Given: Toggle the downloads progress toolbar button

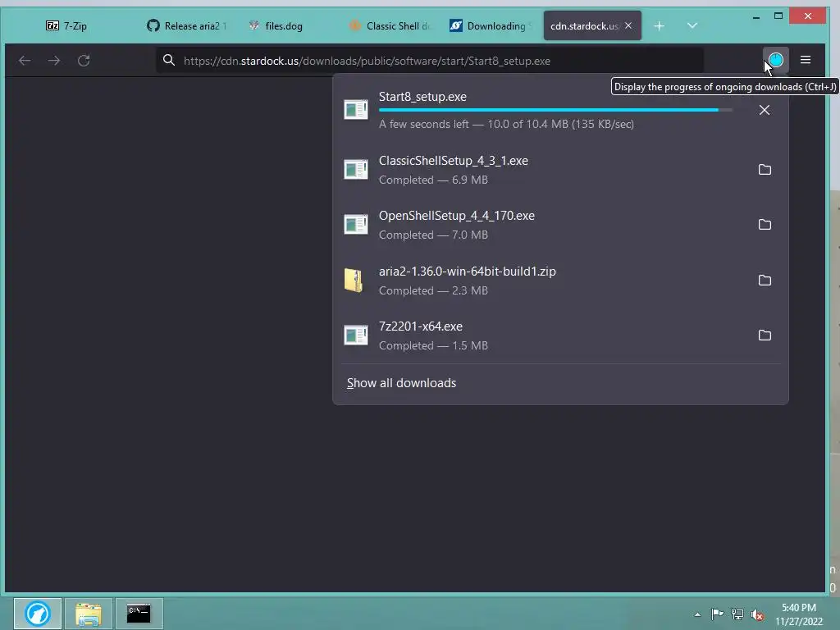Looking at the screenshot, I should tap(776, 60).
